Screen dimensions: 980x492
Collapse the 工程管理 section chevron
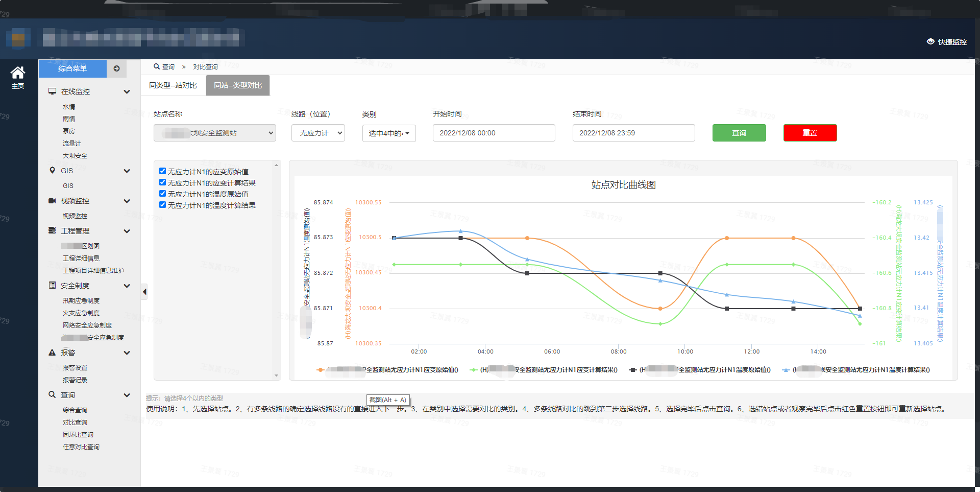coord(127,231)
